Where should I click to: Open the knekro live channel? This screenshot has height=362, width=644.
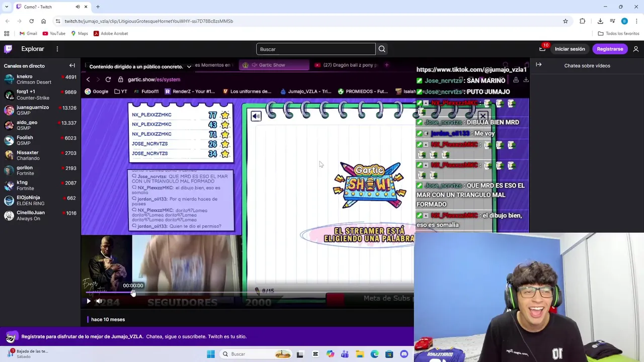click(x=40, y=79)
